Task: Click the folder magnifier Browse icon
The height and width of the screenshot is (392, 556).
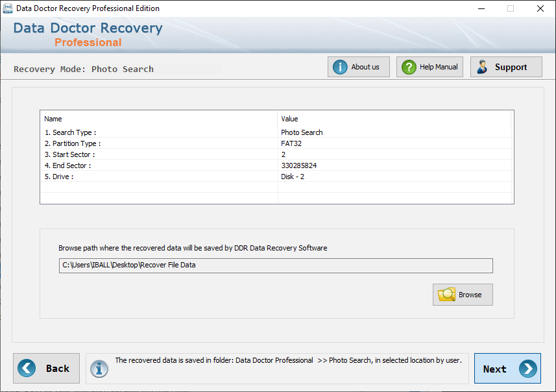Action: tap(446, 295)
